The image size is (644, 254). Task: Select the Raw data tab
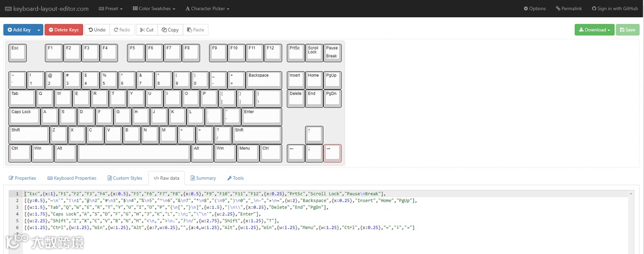point(166,178)
